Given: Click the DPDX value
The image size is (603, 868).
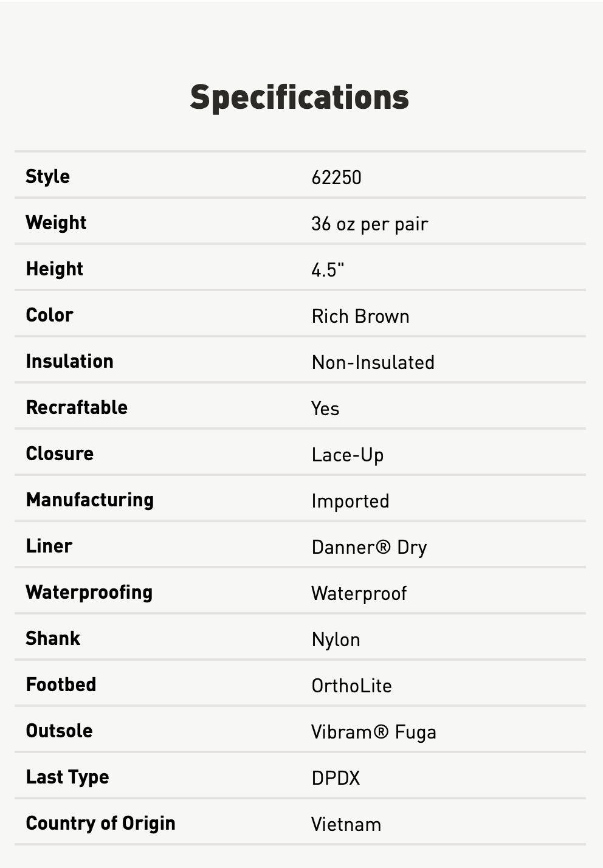Looking at the screenshot, I should 336,778.
